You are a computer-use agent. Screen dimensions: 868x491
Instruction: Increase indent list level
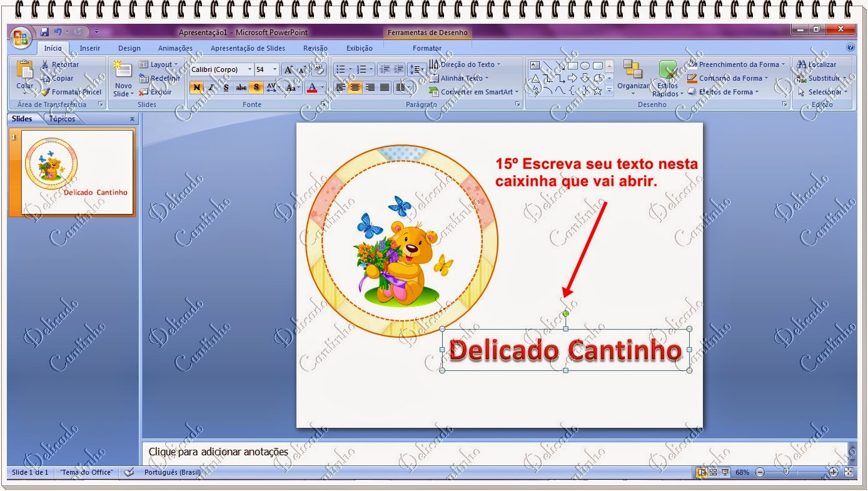coord(398,69)
